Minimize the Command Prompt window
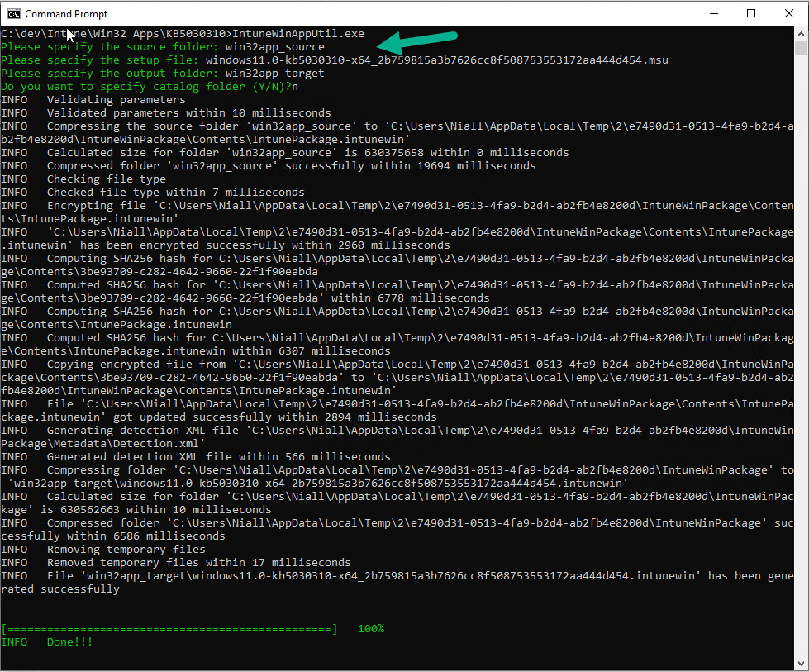Viewport: 809px width, 672px height. 713,14
